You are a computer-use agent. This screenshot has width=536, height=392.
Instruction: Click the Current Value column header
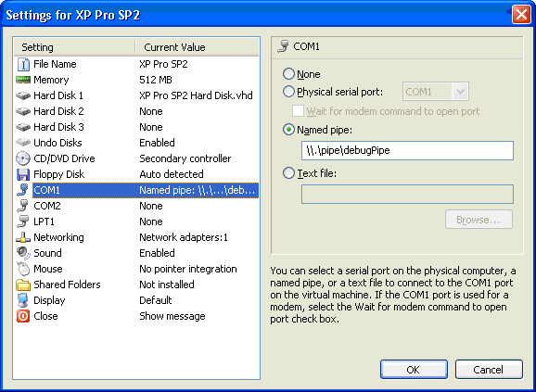198,47
